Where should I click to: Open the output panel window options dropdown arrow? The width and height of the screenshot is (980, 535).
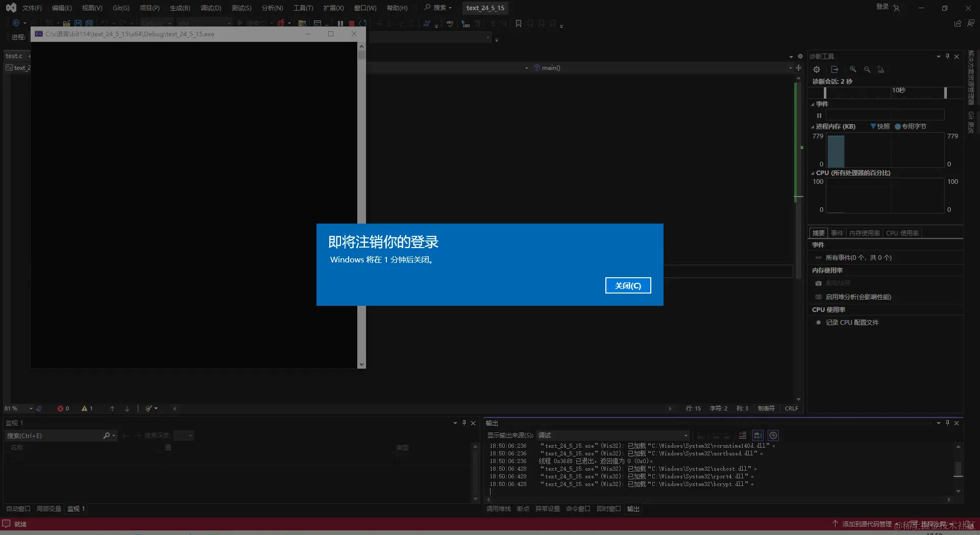pos(938,423)
